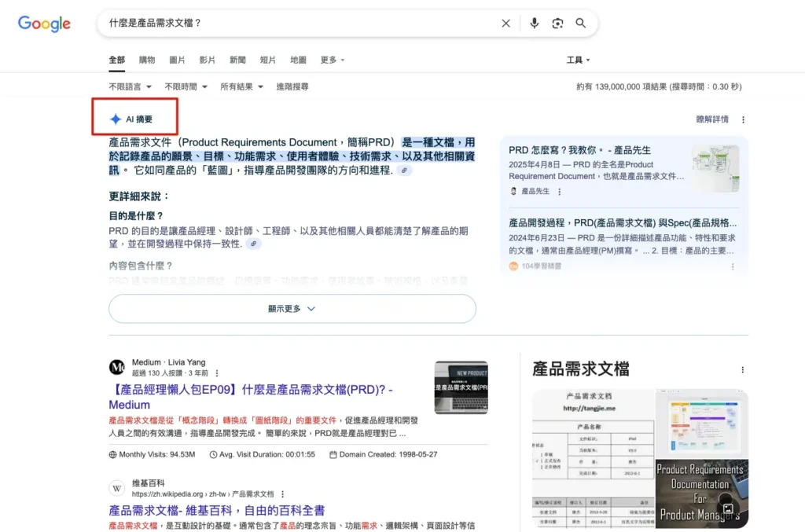The width and height of the screenshot is (805, 532).
Task: Click the Avg. Visit Duration clock icon
Action: coord(213,454)
